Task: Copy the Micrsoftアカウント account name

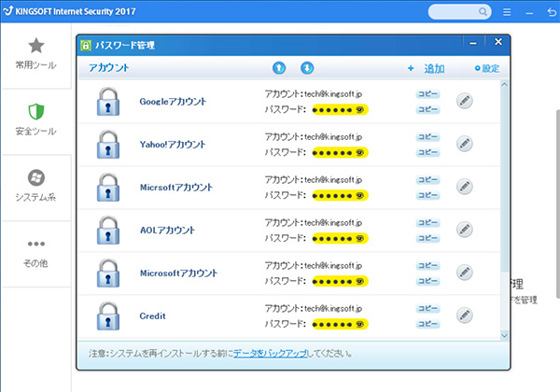Action: coord(427,179)
